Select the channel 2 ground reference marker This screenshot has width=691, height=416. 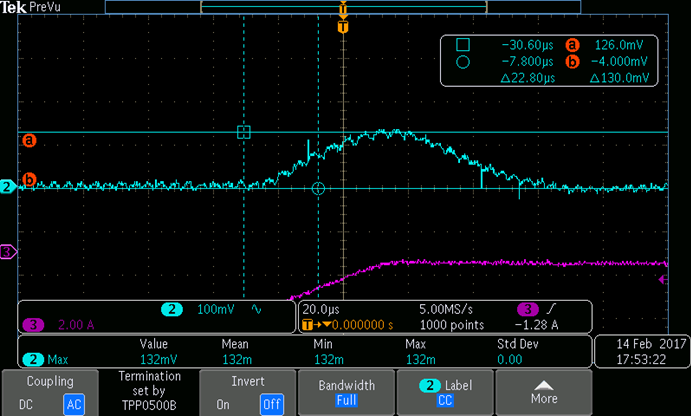click(7, 187)
